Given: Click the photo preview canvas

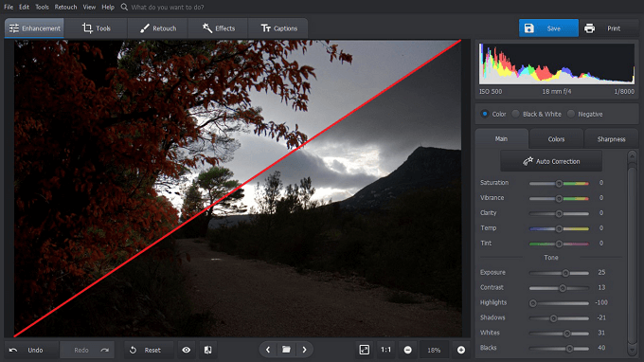Looking at the screenshot, I should (238, 189).
